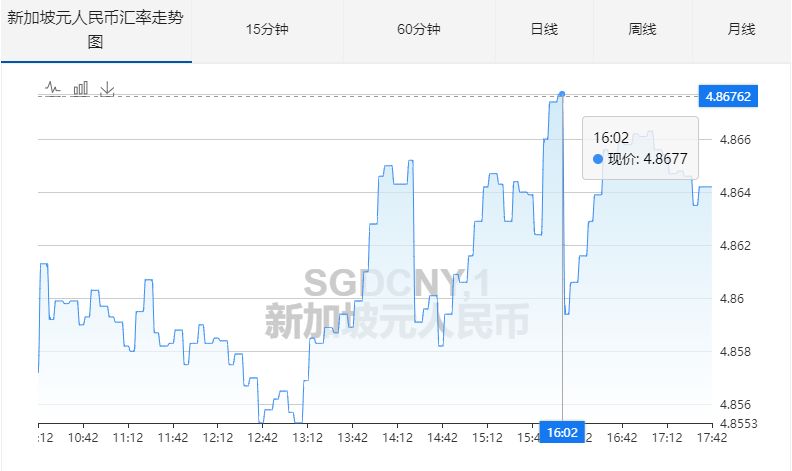Click the 现价 blue dot in tooltip
This screenshot has width=792, height=471.
tap(598, 159)
